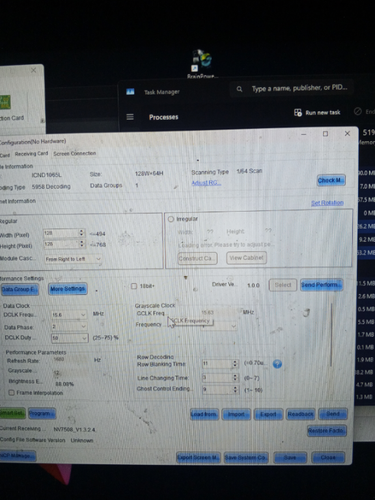Click the Row Blanking Time stepper

coord(235,364)
